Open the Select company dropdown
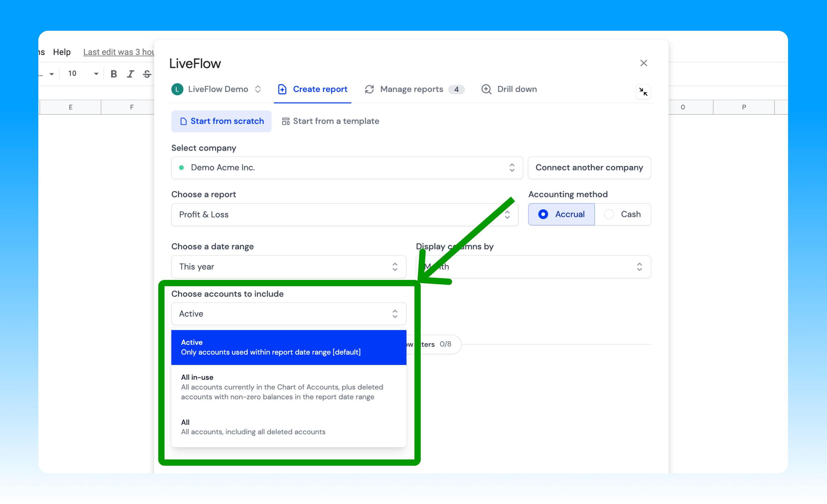Screen dimensions: 827x504 [347, 168]
